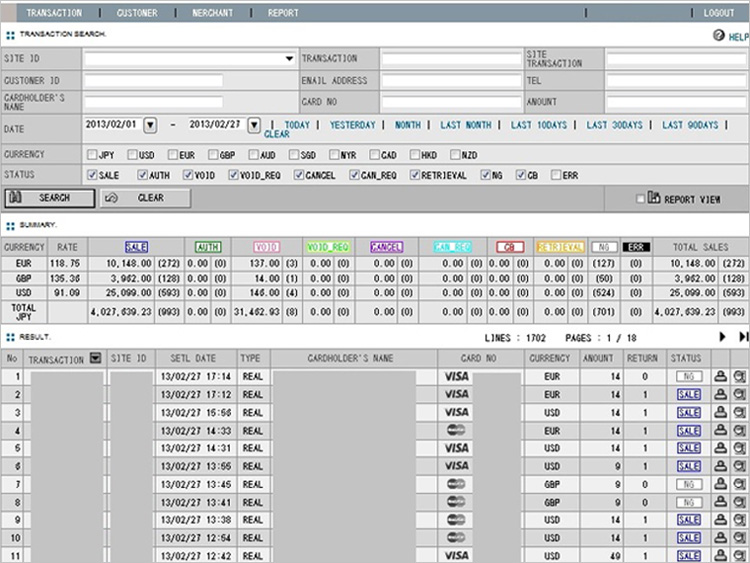
Task: Uncheck the SALE status checkbox
Action: click(x=92, y=175)
